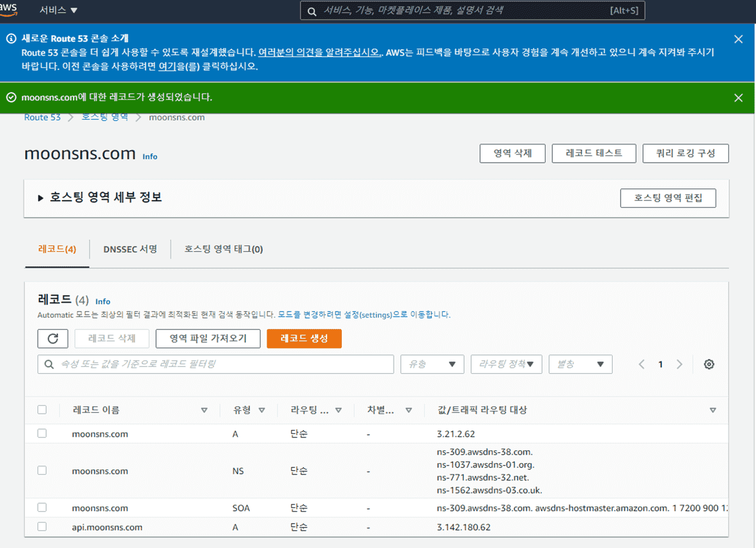
Task: Click the green banner success checkmark icon
Action: 11,97
